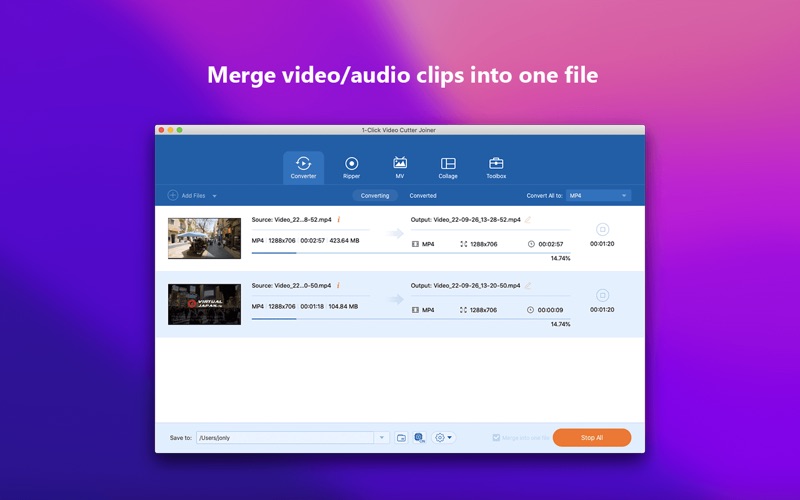
Task: Open the output folder icon
Action: click(x=401, y=438)
